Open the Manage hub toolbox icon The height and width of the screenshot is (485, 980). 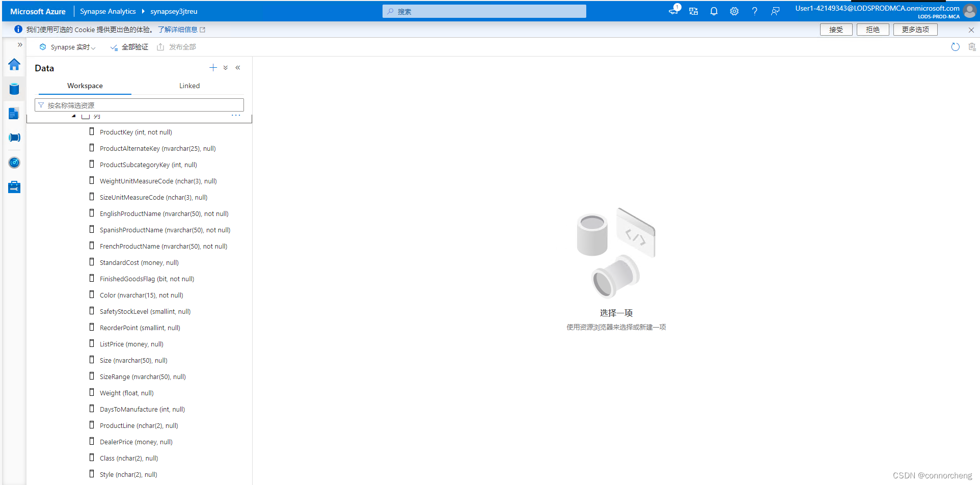click(x=14, y=186)
